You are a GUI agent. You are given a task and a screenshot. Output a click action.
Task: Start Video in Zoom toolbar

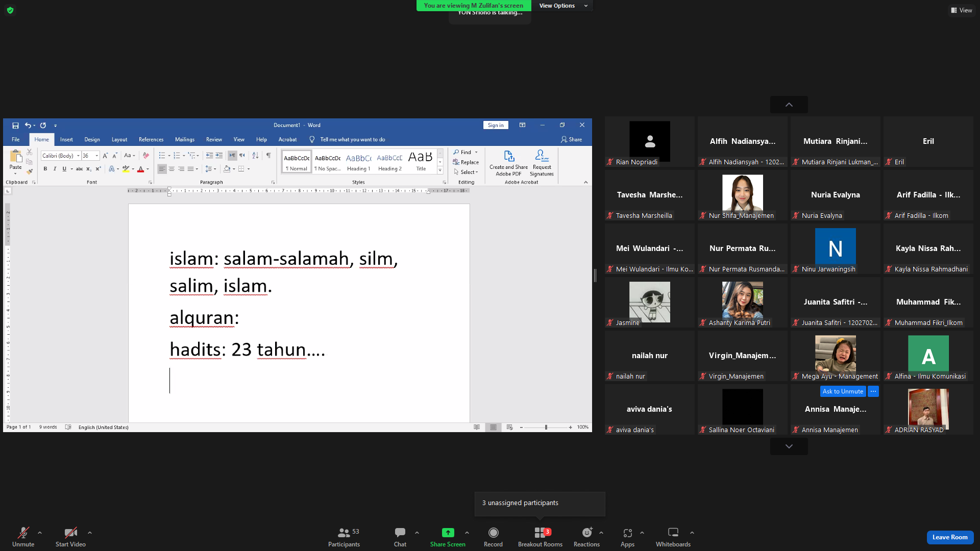pos(70,536)
